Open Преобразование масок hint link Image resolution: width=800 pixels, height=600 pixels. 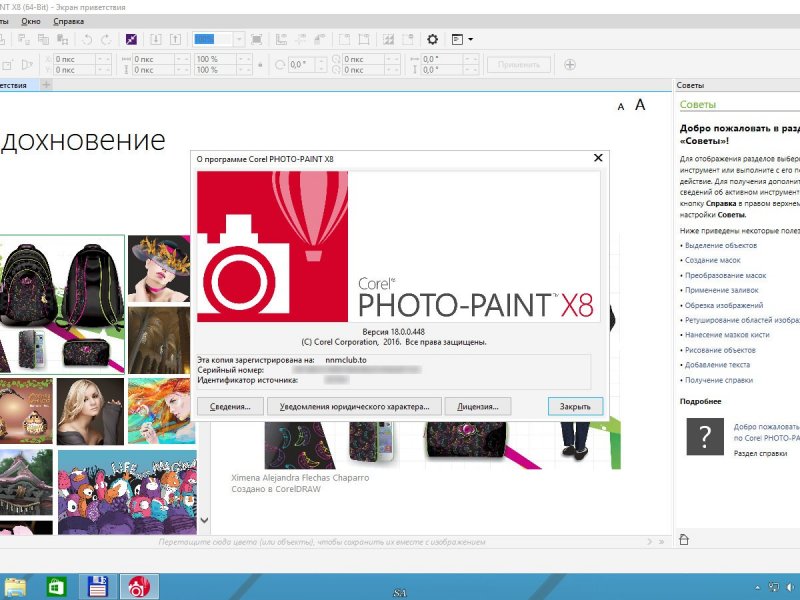tap(726, 276)
